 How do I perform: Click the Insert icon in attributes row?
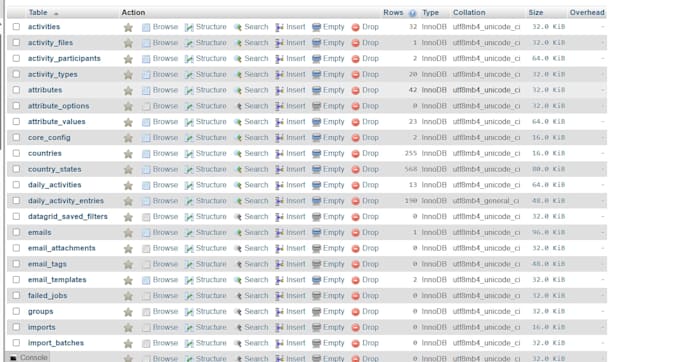coord(280,90)
